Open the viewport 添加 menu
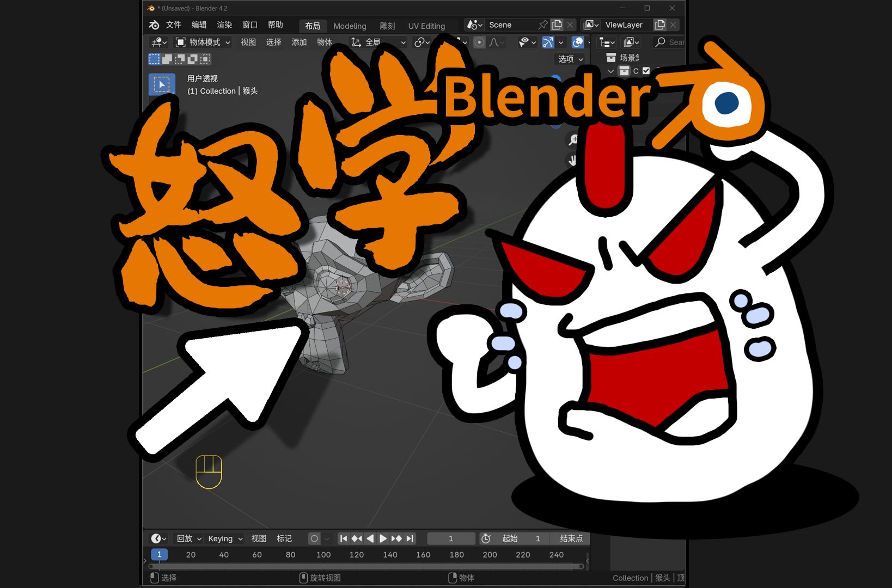This screenshot has width=892, height=588. (x=299, y=42)
